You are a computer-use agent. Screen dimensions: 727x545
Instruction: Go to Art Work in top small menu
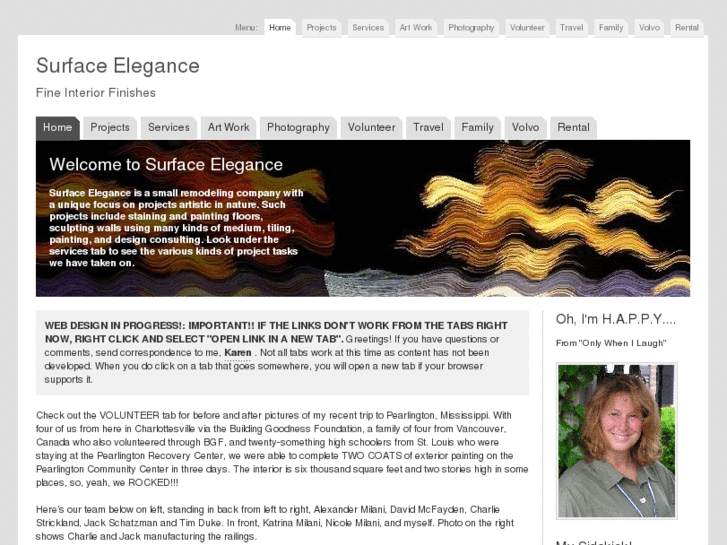pos(416,27)
